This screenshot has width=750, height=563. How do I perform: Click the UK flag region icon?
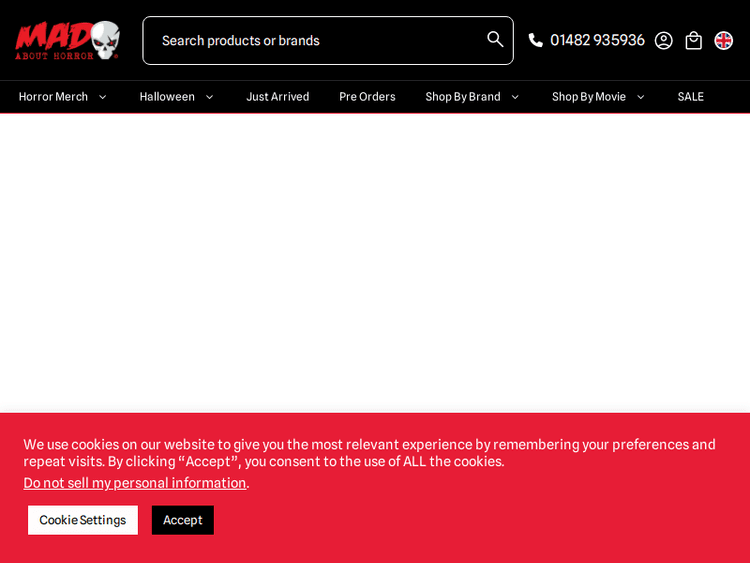click(x=723, y=40)
